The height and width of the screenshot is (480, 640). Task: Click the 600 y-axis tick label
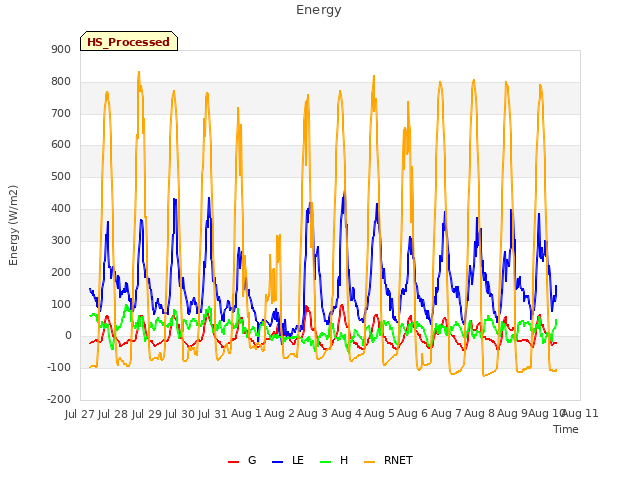[x=61, y=145]
